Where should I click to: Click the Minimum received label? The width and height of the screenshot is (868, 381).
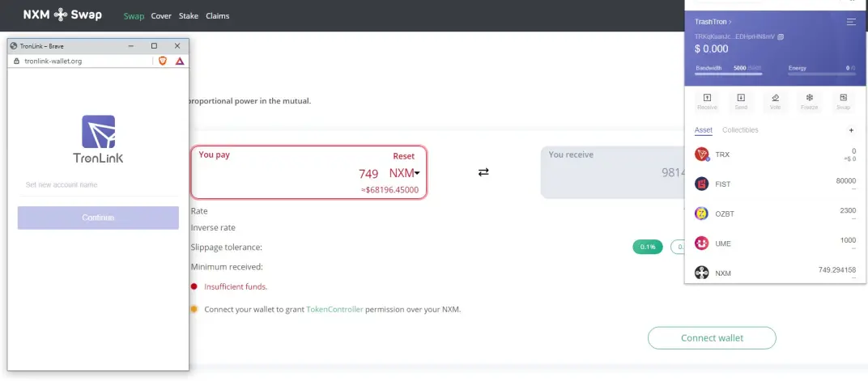(227, 267)
